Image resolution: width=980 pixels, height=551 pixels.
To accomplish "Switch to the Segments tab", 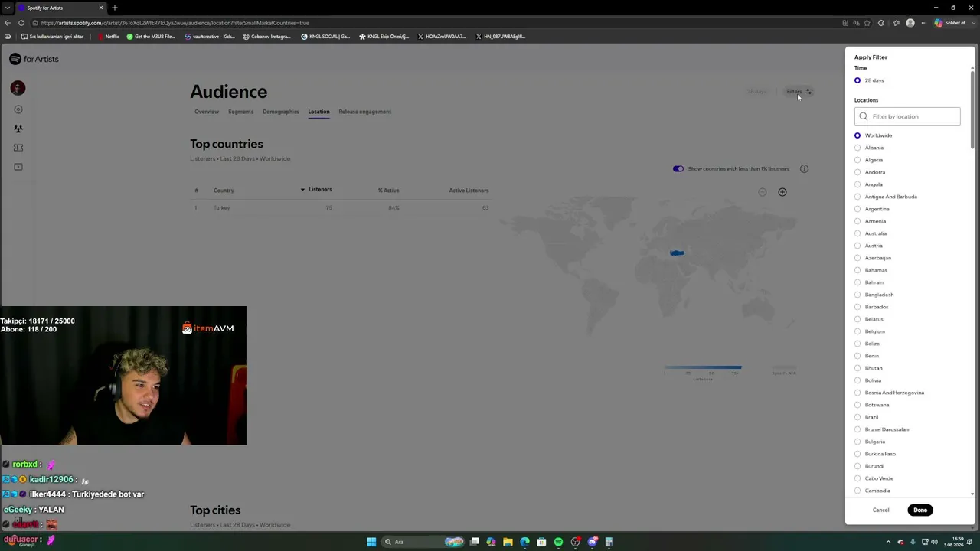I will (x=240, y=112).
